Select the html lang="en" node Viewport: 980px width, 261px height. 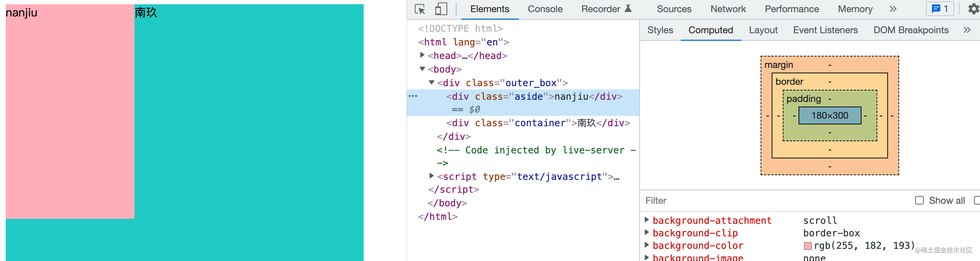tap(464, 42)
